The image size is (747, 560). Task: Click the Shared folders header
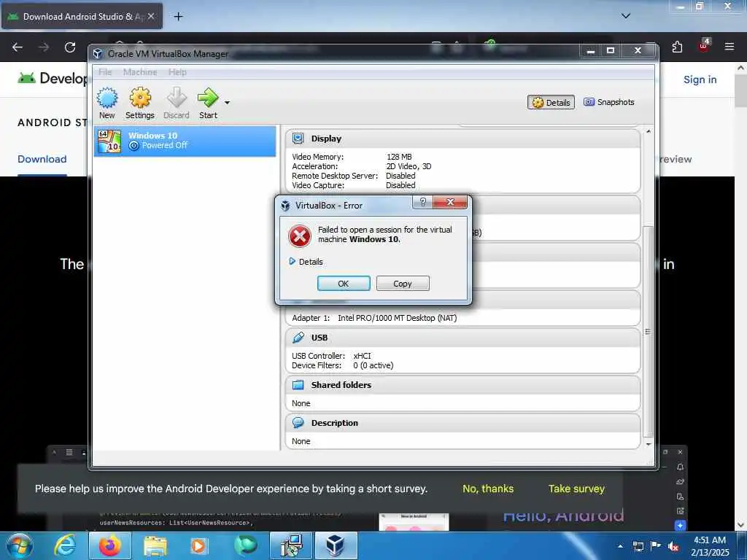[462, 385]
